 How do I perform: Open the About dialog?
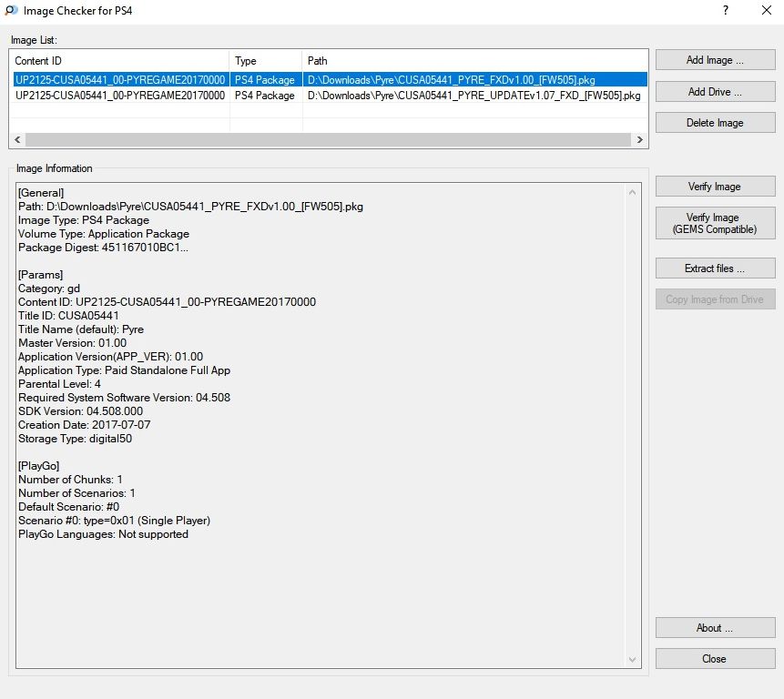tap(715, 628)
